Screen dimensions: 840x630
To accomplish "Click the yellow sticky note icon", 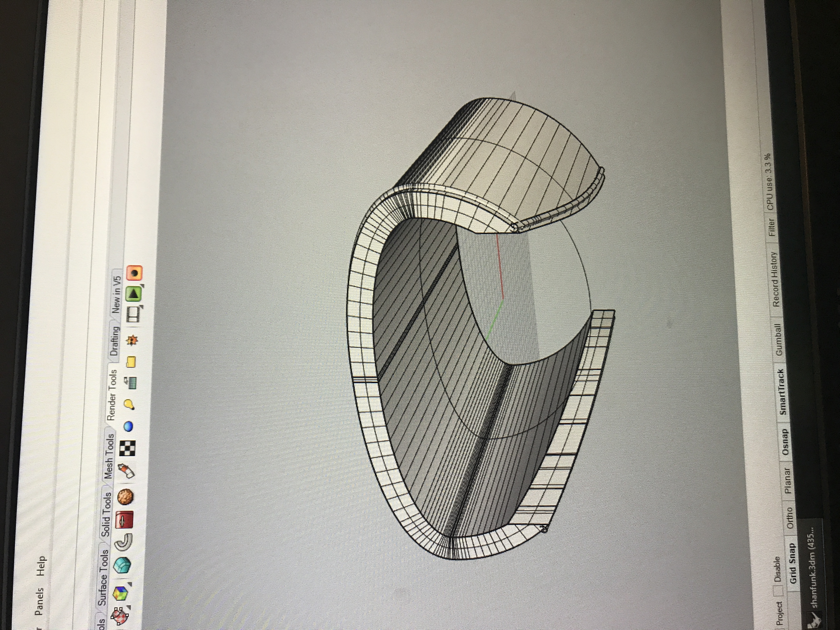I will pyautogui.click(x=131, y=362).
